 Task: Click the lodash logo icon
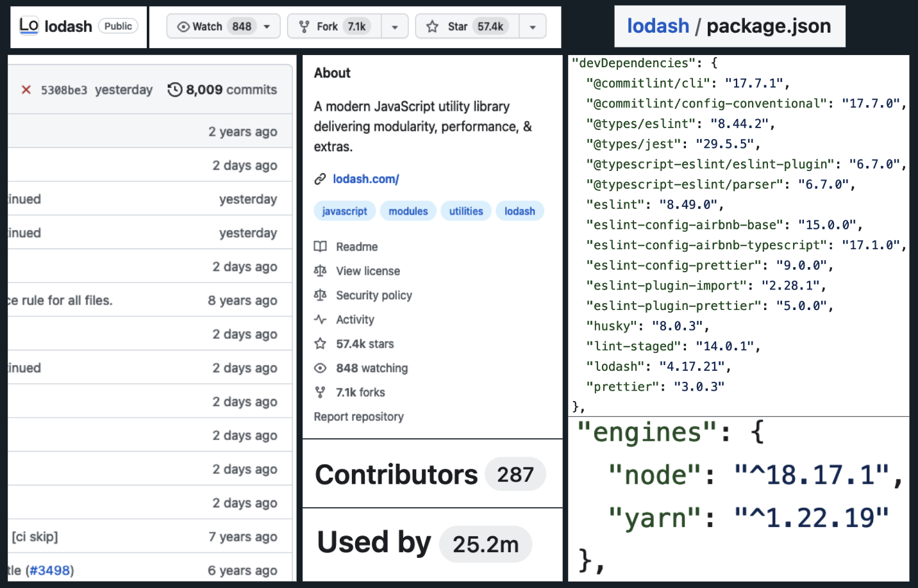click(x=29, y=26)
